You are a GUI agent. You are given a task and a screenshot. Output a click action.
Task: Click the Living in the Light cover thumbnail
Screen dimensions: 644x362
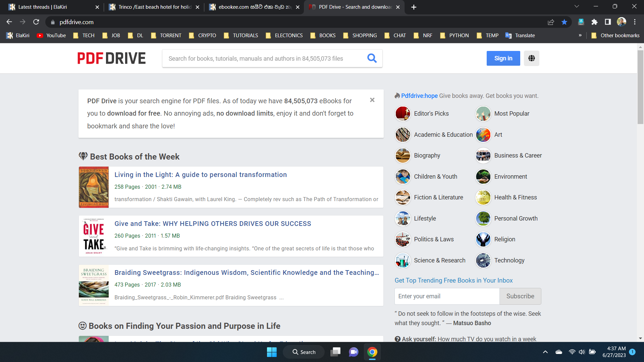coord(94,187)
